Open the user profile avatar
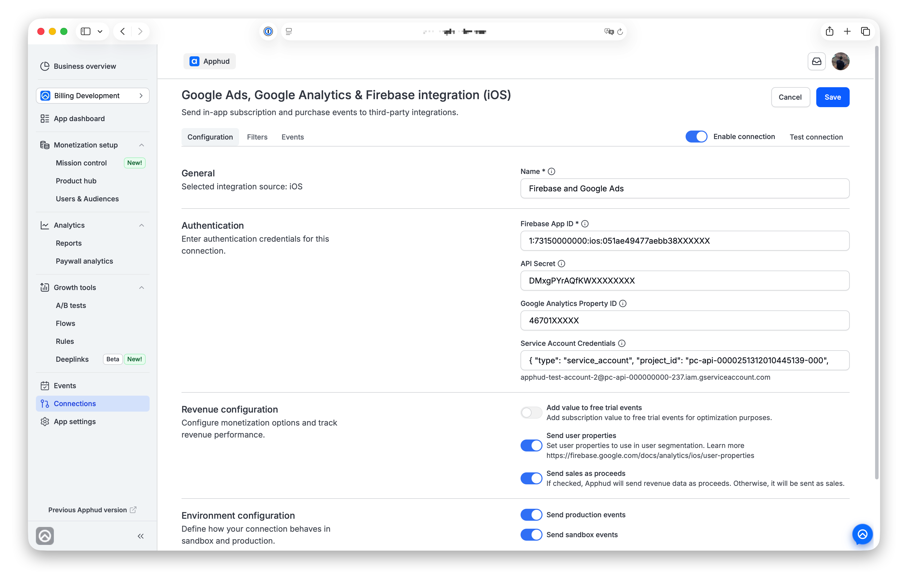 [840, 61]
